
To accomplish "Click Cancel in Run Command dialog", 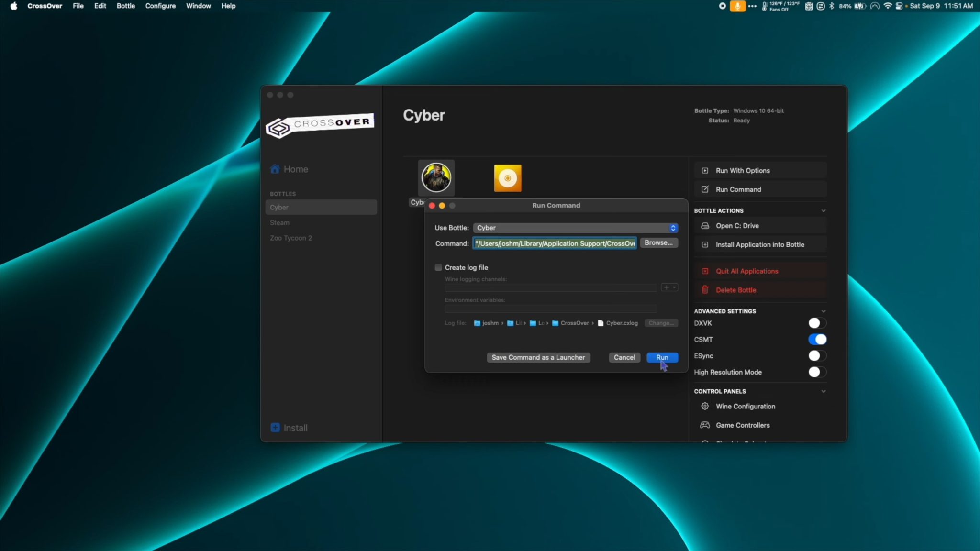I will tap(624, 357).
